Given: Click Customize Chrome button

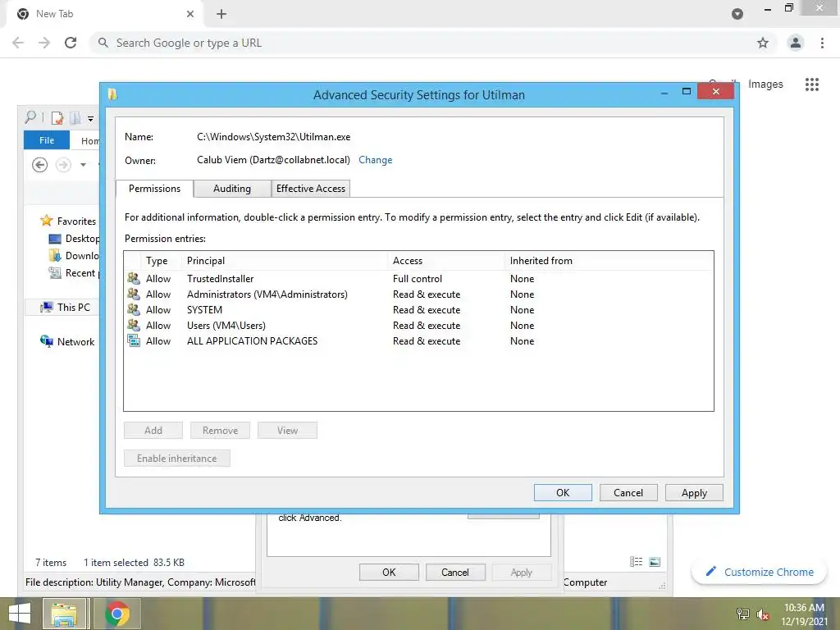Looking at the screenshot, I should click(759, 572).
